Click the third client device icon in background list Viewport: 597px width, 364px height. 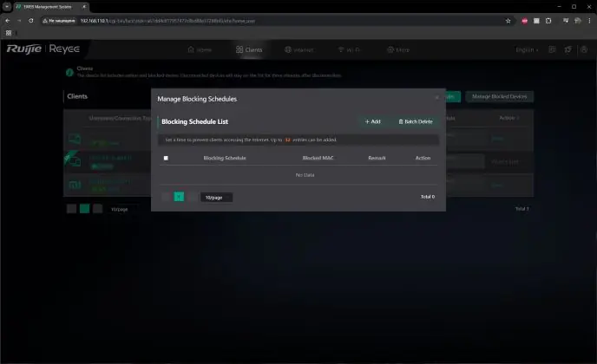[x=75, y=185]
